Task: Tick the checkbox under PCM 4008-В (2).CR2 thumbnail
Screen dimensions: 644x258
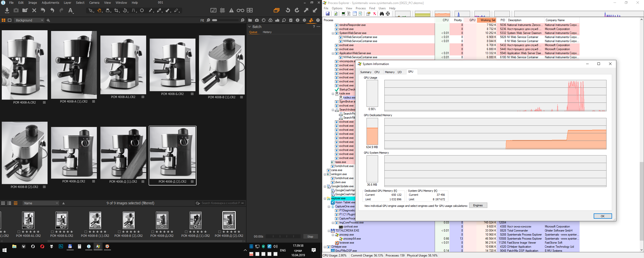Action: pyautogui.click(x=119, y=232)
